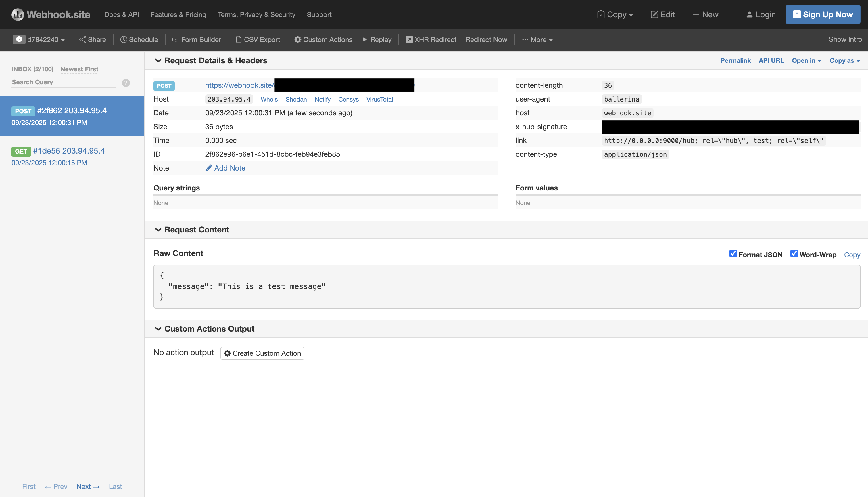
Task: Disable the Word-Wrap checkbox
Action: [794, 254]
